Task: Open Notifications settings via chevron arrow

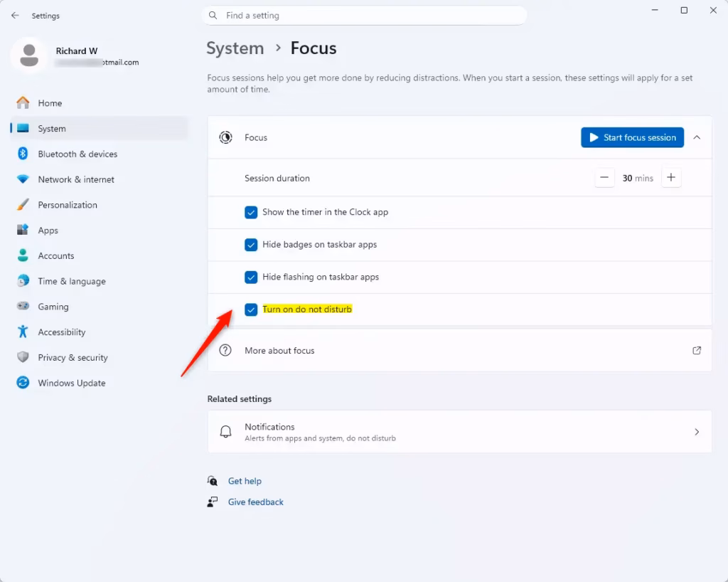Action: coord(697,431)
